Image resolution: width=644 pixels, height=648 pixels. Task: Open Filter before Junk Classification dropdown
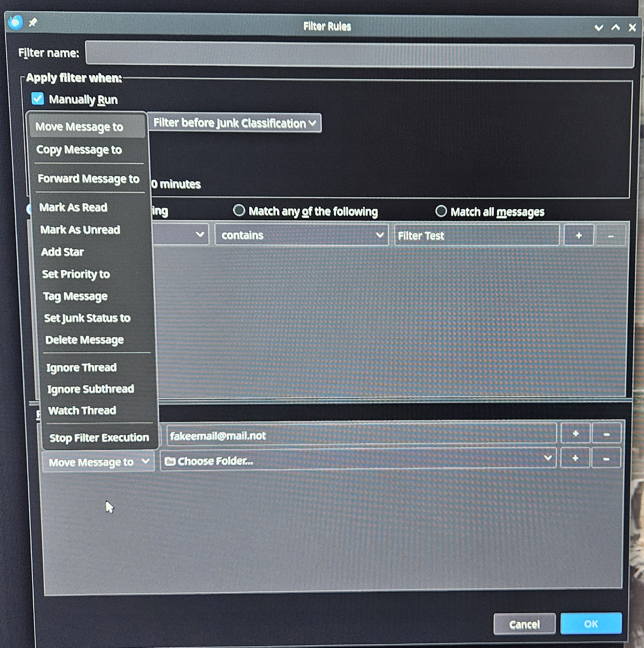pos(235,123)
